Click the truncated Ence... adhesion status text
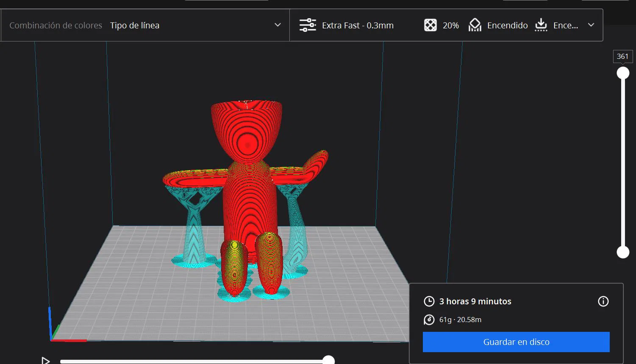Image resolution: width=636 pixels, height=364 pixels. pos(566,25)
